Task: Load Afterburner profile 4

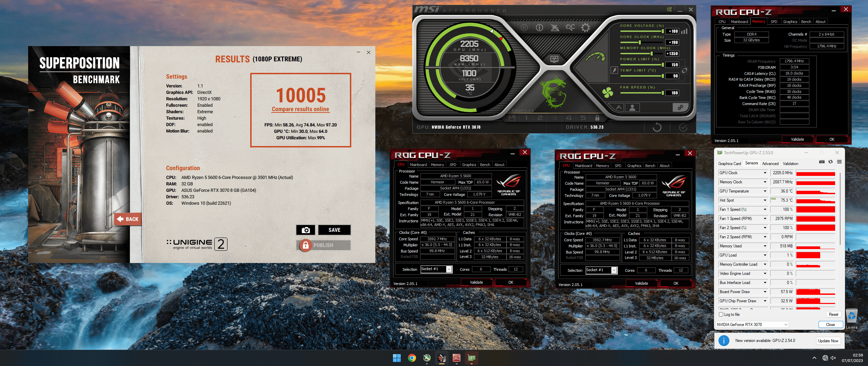Action: pyautogui.click(x=569, y=118)
